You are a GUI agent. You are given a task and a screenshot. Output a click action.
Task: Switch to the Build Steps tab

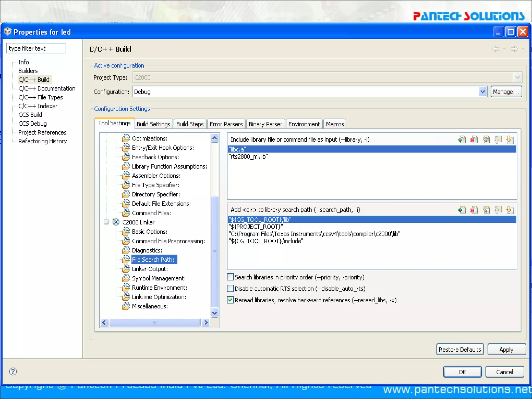coord(190,124)
